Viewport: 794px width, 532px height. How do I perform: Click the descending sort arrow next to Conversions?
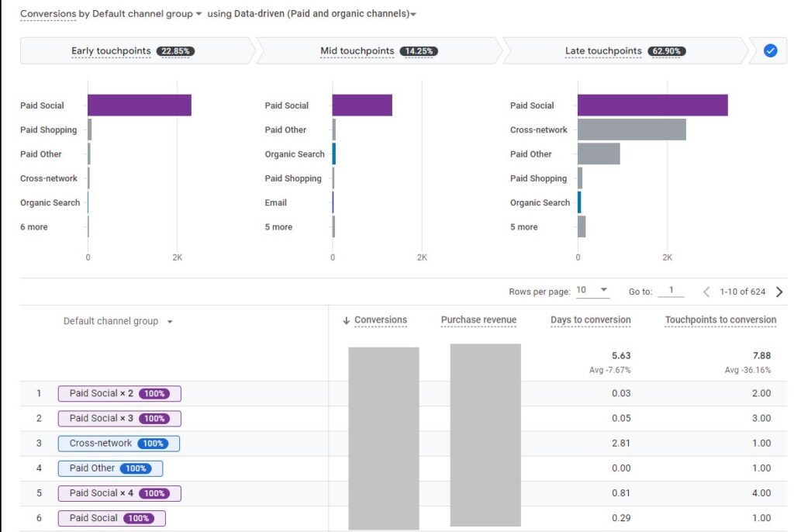click(346, 320)
